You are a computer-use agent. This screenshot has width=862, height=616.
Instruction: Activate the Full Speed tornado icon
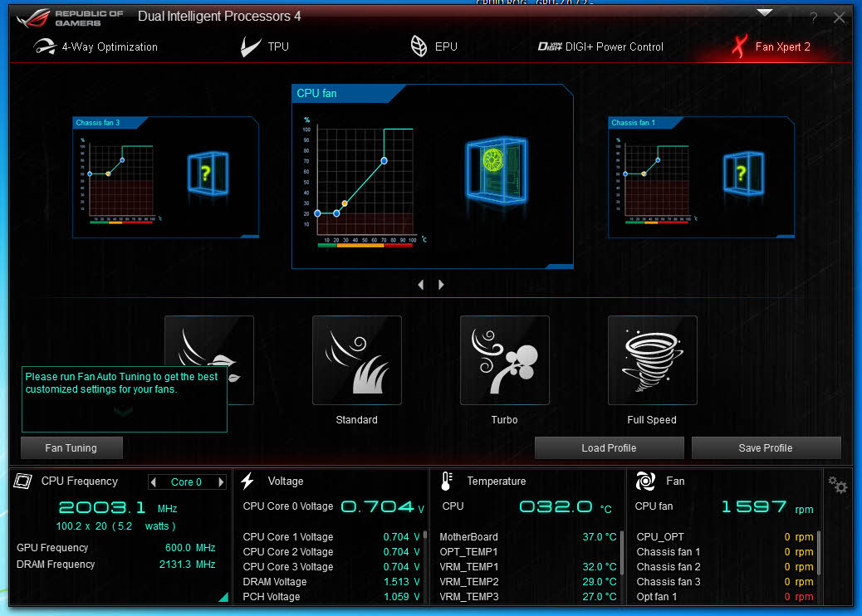[x=652, y=360]
